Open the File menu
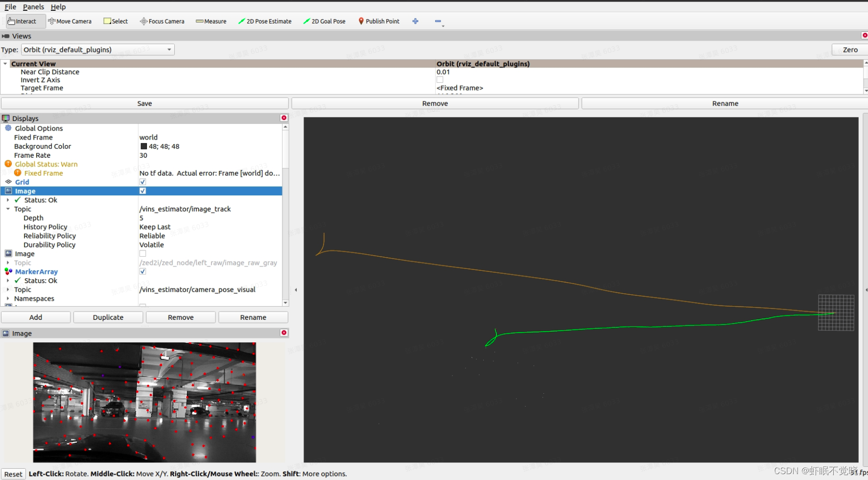This screenshot has height=480, width=868. pyautogui.click(x=10, y=7)
